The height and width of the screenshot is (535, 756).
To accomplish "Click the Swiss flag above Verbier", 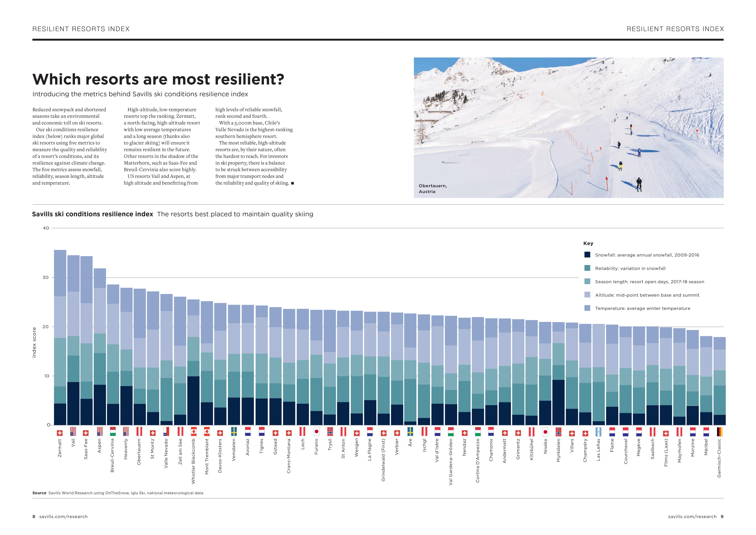I will point(397,433).
